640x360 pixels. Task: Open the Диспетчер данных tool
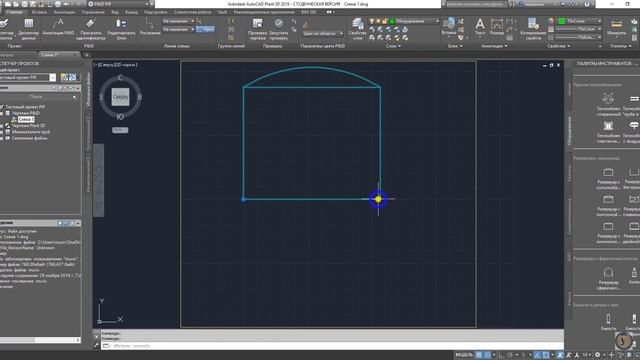click(x=29, y=29)
